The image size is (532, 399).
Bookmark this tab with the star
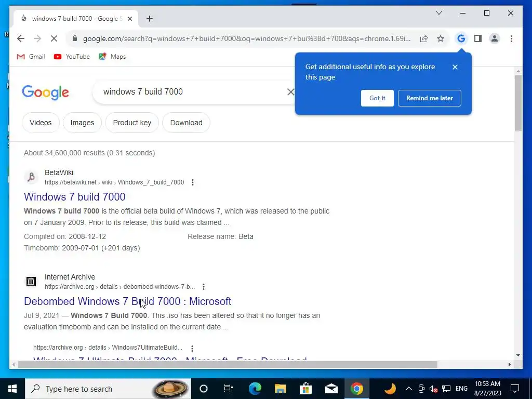(441, 38)
